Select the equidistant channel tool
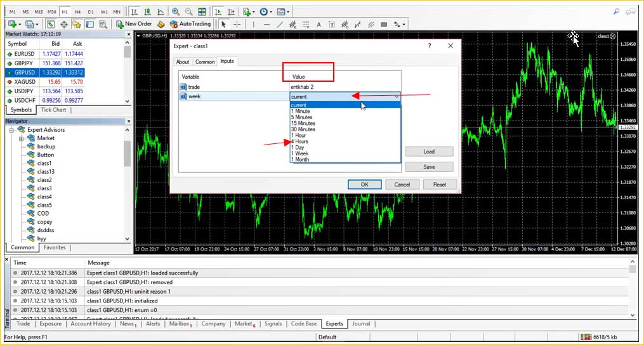Viewport: 644px width, 345px height. (x=293, y=24)
